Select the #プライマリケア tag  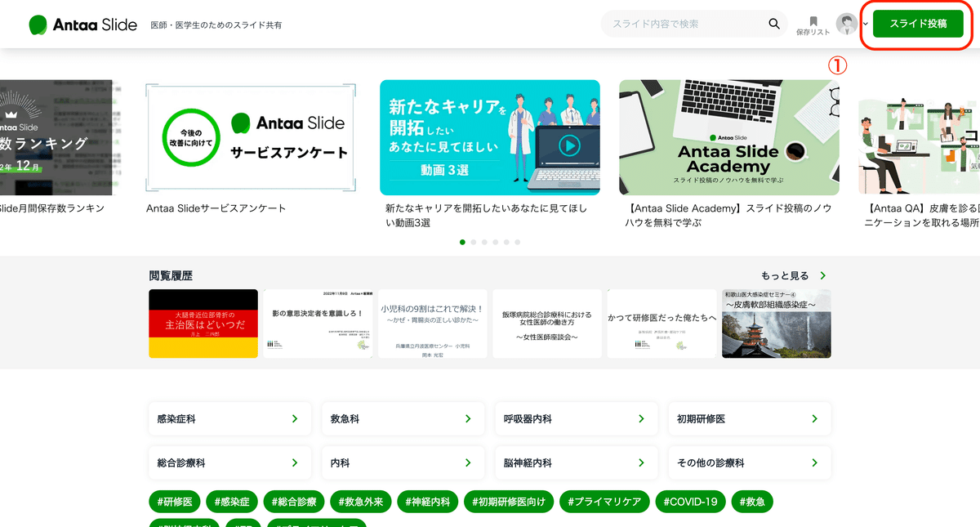(604, 501)
